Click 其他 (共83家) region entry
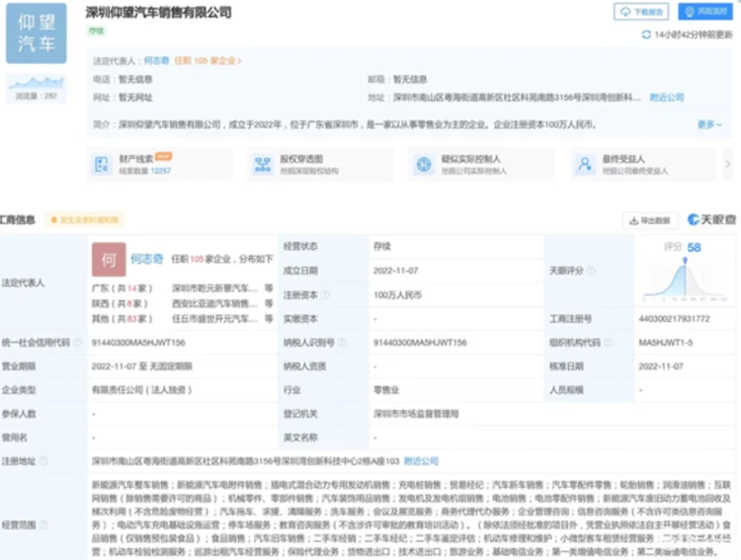Viewport: 741px width, 560px height. [122, 319]
